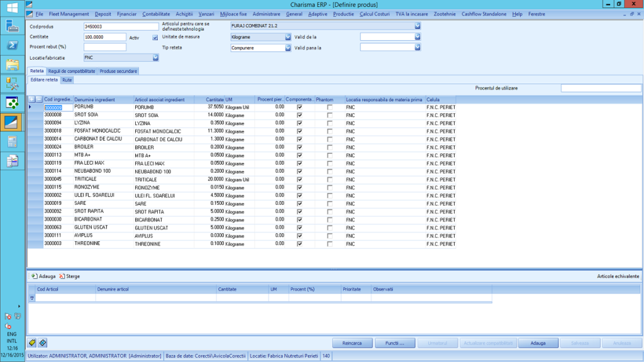The width and height of the screenshot is (644, 362).
Task: Expand the Tip reteta dropdown
Action: pos(288,47)
